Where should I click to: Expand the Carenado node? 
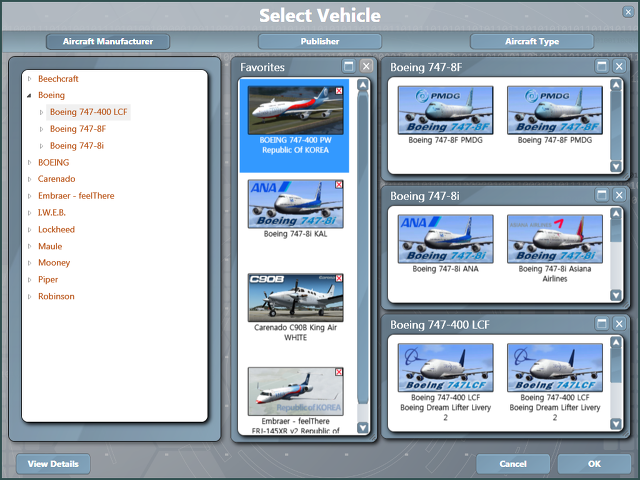pyautogui.click(x=29, y=179)
